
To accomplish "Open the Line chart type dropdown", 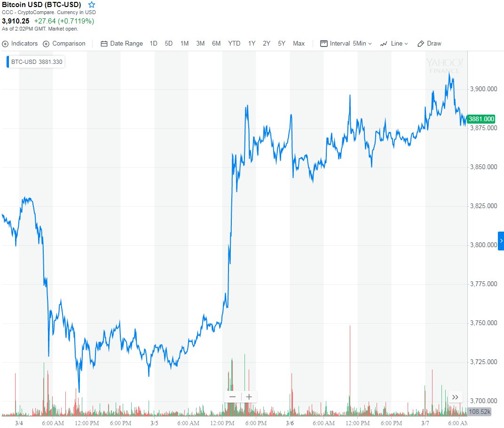I will pyautogui.click(x=394, y=44).
